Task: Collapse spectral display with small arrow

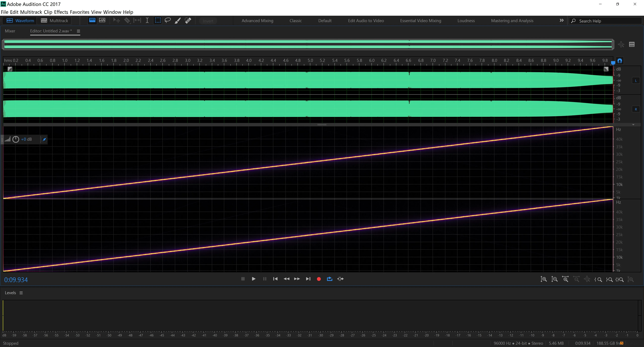Action: pyautogui.click(x=633, y=124)
